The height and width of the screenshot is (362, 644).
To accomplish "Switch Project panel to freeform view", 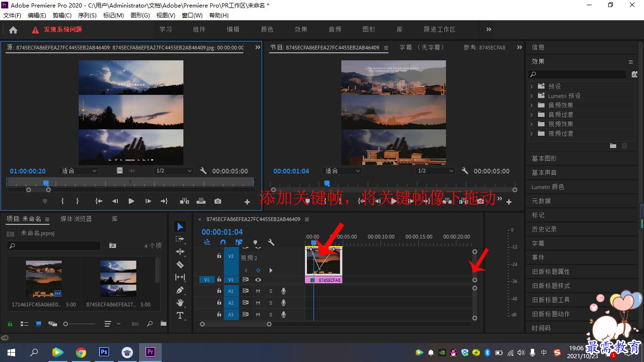I will click(x=52, y=324).
